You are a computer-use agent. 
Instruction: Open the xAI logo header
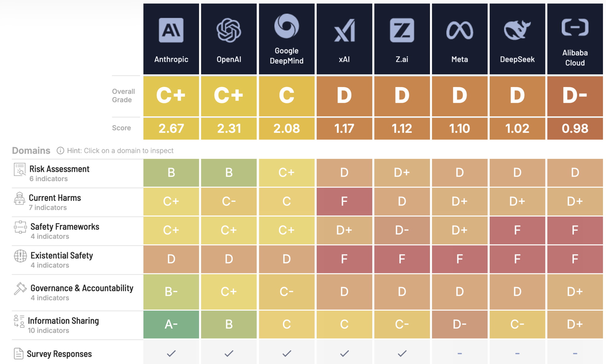(x=344, y=30)
